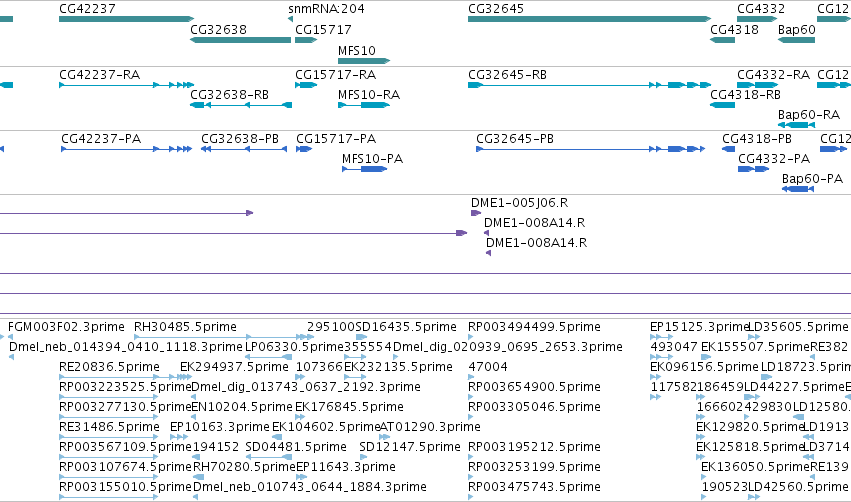851x502 pixels.
Task: Click the Bap60-RA transcript label
Action: tap(809, 115)
